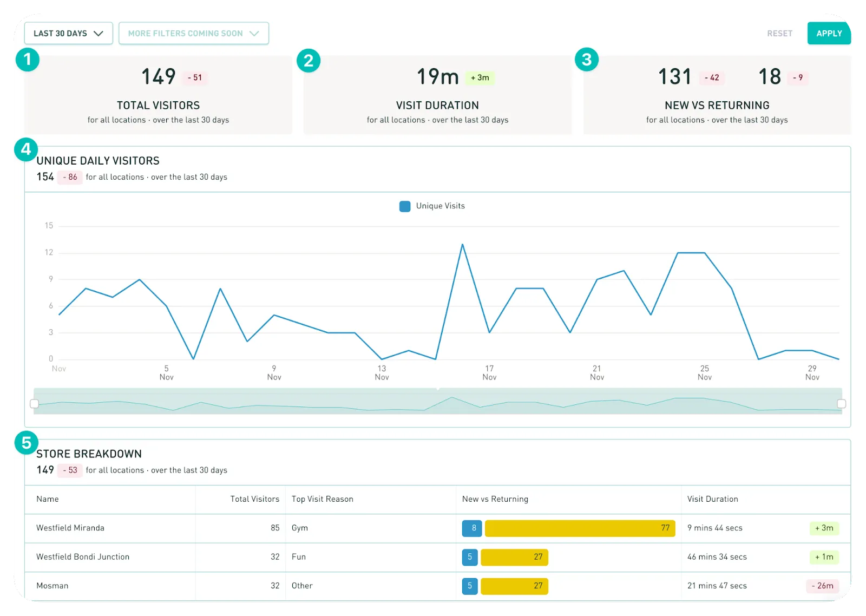The width and height of the screenshot is (866, 616).
Task: Click the -51 change badge
Action: pyautogui.click(x=195, y=78)
